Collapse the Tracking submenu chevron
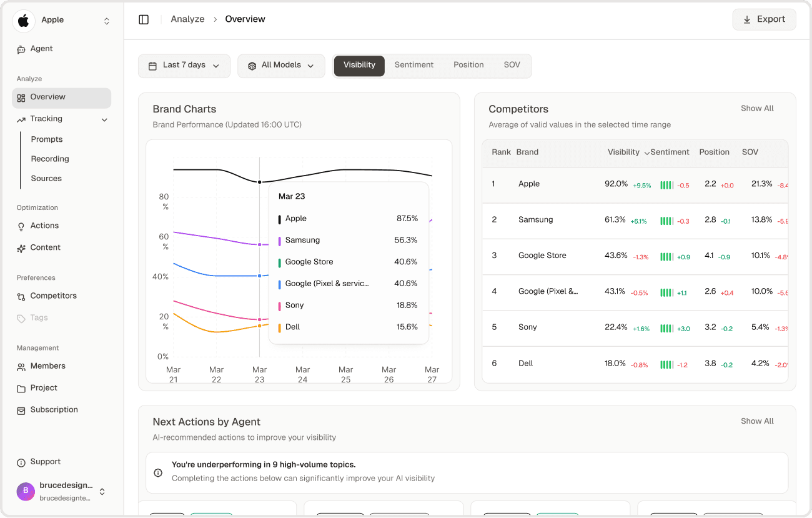The width and height of the screenshot is (812, 518). pos(104,119)
